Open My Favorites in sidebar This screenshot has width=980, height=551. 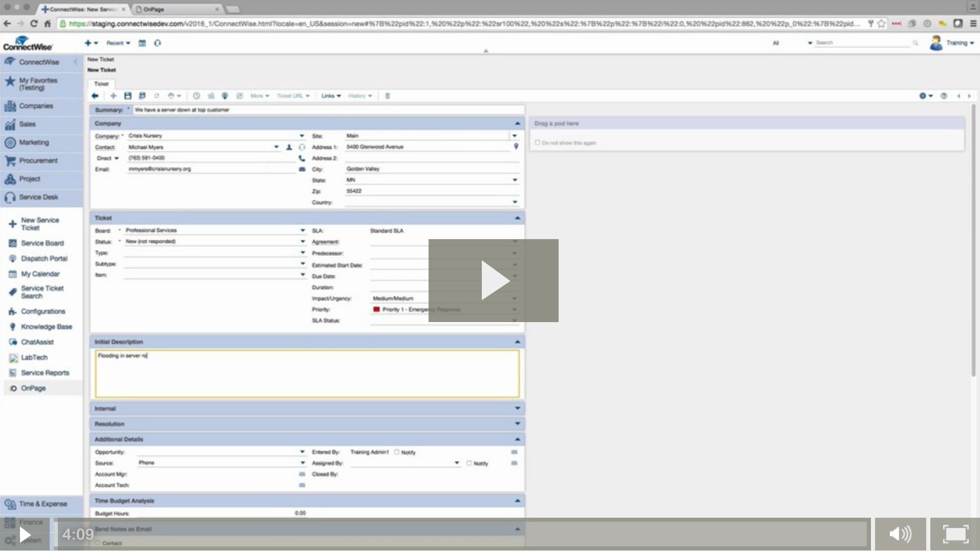tap(41, 84)
